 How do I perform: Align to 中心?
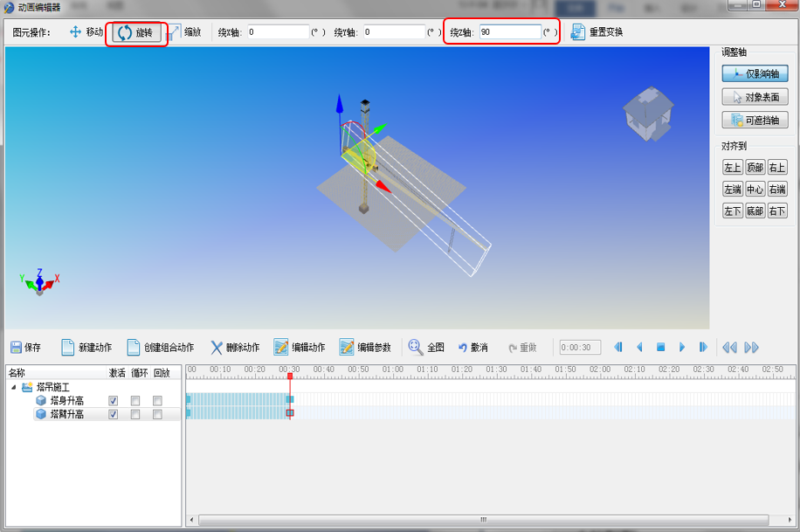tap(755, 190)
